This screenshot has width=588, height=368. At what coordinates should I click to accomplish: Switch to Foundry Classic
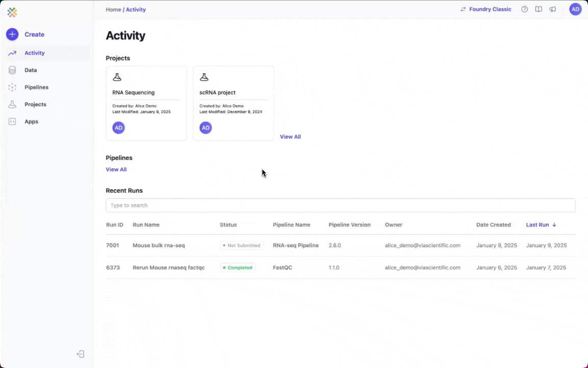coord(485,9)
